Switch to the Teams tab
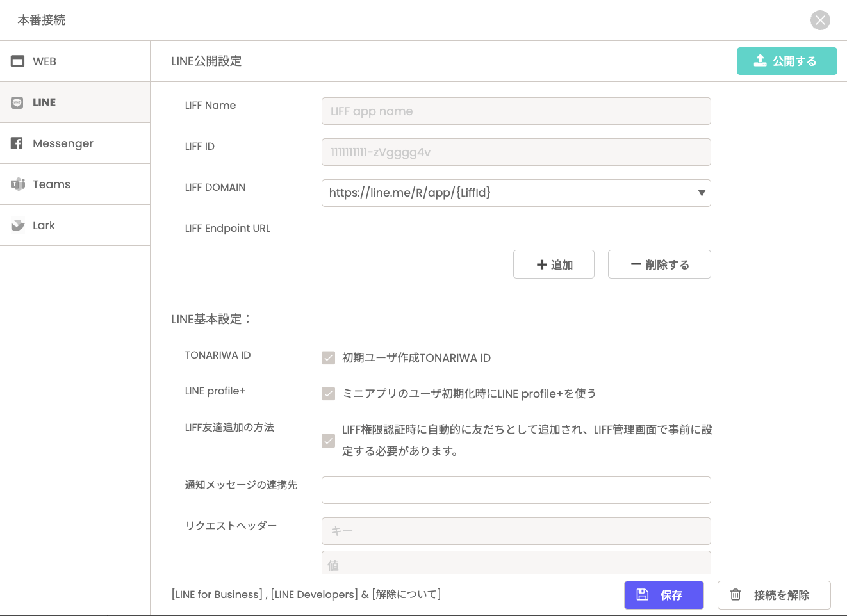The image size is (847, 616). click(x=51, y=184)
